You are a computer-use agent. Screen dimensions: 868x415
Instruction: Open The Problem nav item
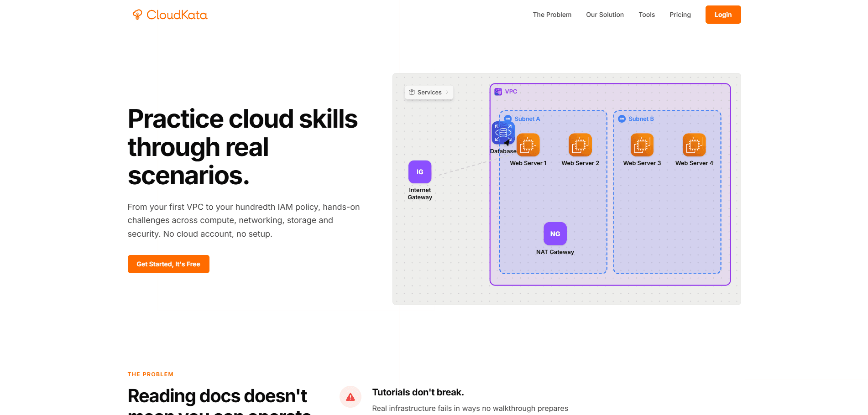click(x=552, y=15)
